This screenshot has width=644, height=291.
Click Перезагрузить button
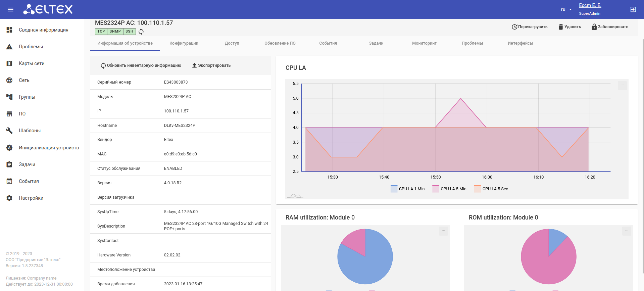pyautogui.click(x=530, y=27)
